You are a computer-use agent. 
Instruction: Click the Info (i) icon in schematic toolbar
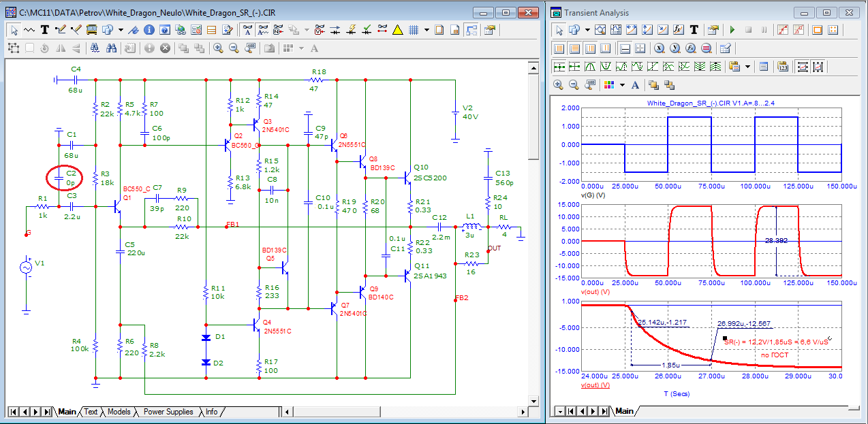coord(148,30)
